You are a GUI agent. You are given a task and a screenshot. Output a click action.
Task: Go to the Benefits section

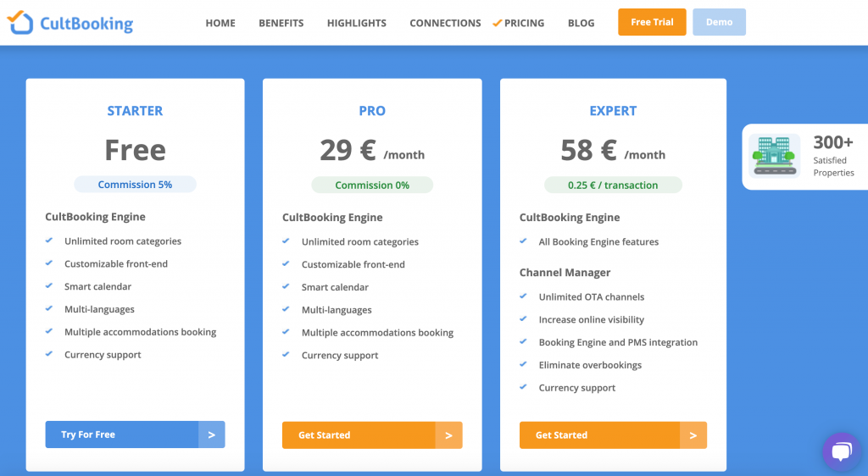[281, 23]
